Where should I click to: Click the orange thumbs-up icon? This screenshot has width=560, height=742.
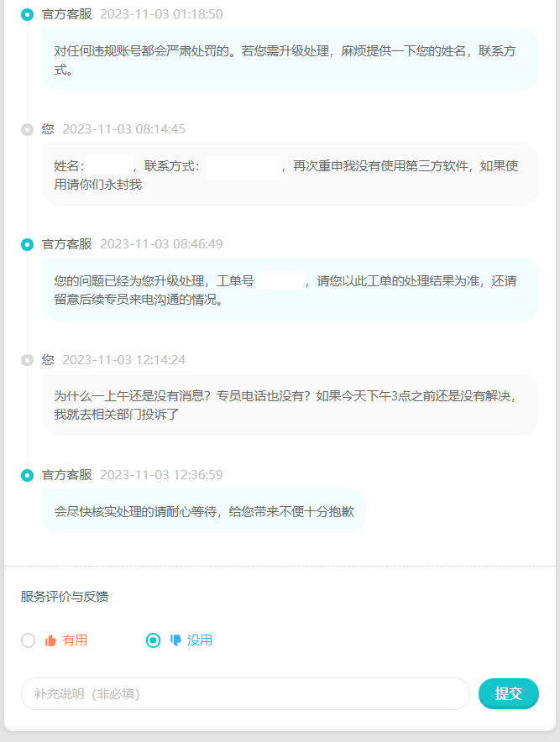[x=50, y=640]
